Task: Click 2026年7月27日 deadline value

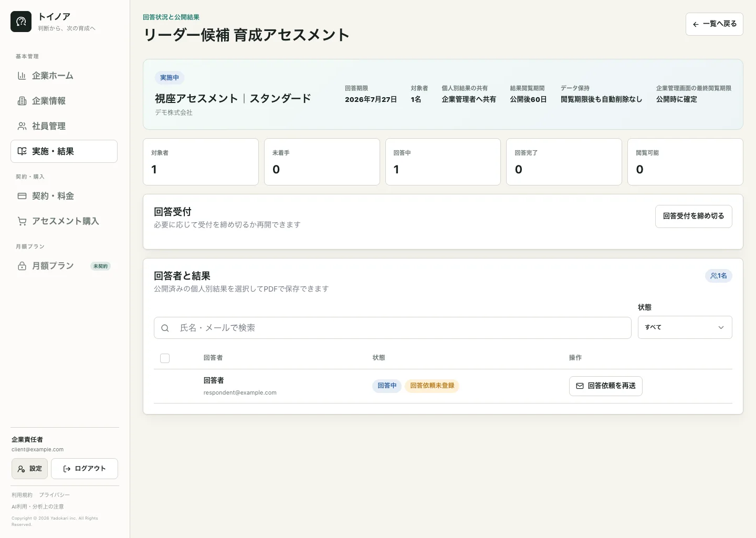Action: coord(371,99)
